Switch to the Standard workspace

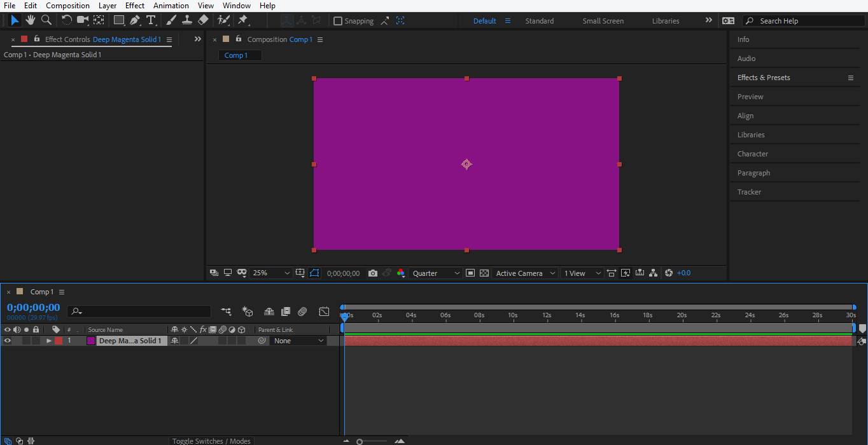point(539,21)
